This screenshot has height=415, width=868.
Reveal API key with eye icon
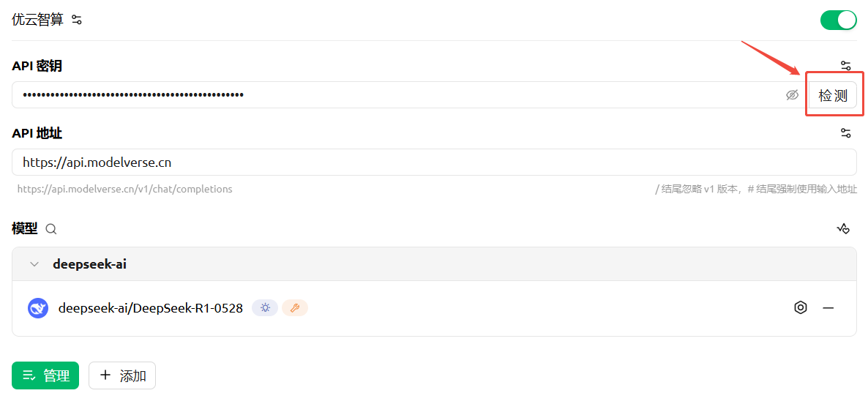pyautogui.click(x=792, y=95)
